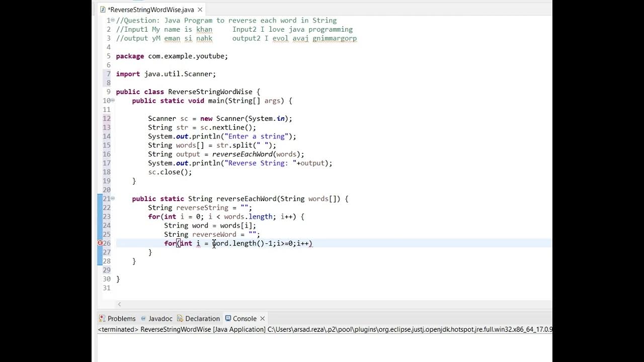Image resolution: width=644 pixels, height=362 pixels.
Task: Collapse reverseEachWord method fold at line 21
Action: 113,199
